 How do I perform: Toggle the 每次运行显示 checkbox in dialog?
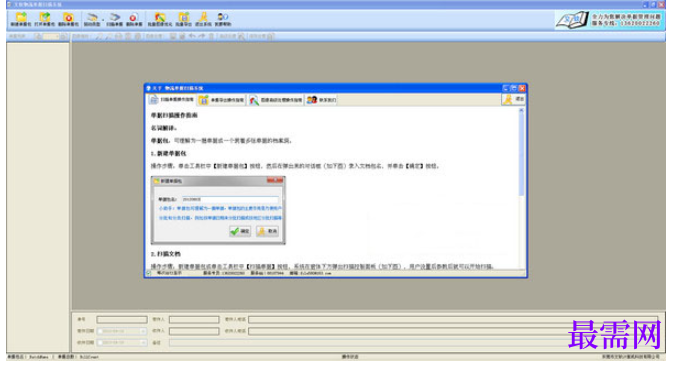coord(149,273)
